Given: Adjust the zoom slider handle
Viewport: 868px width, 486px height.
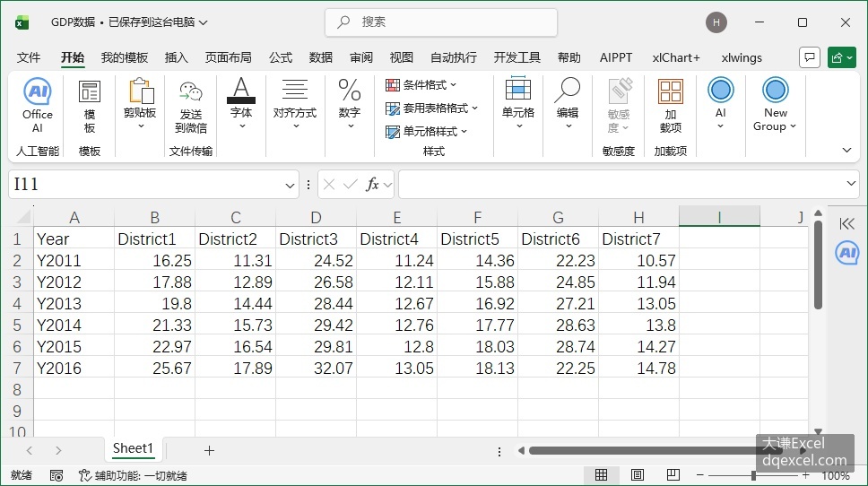Looking at the screenshot, I should tap(753, 475).
